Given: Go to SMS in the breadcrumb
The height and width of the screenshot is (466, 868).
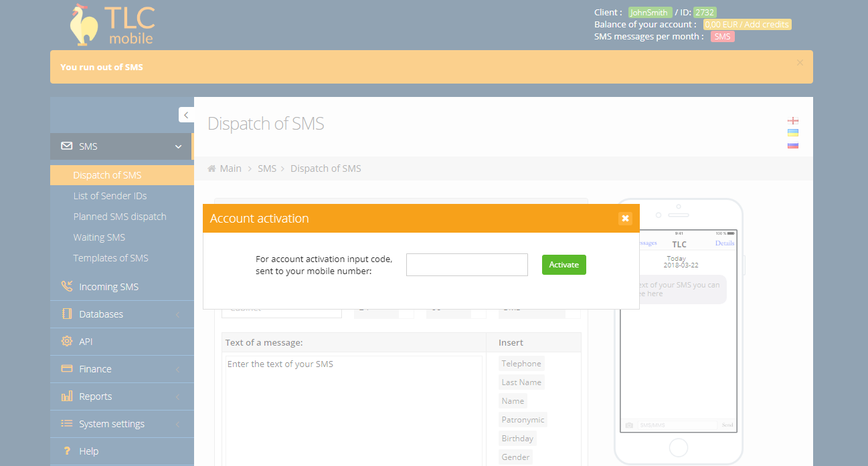Looking at the screenshot, I should click(267, 168).
